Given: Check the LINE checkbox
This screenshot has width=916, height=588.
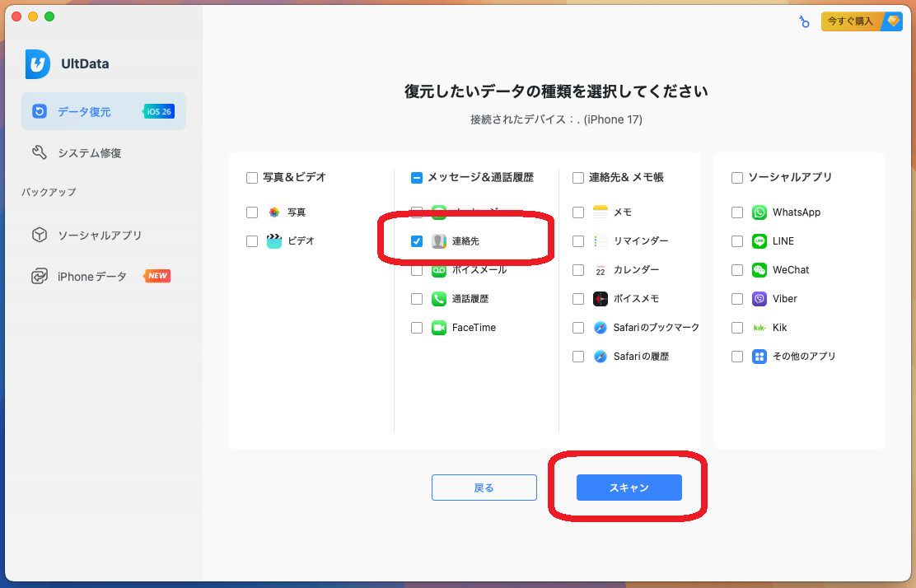Looking at the screenshot, I should click(737, 241).
